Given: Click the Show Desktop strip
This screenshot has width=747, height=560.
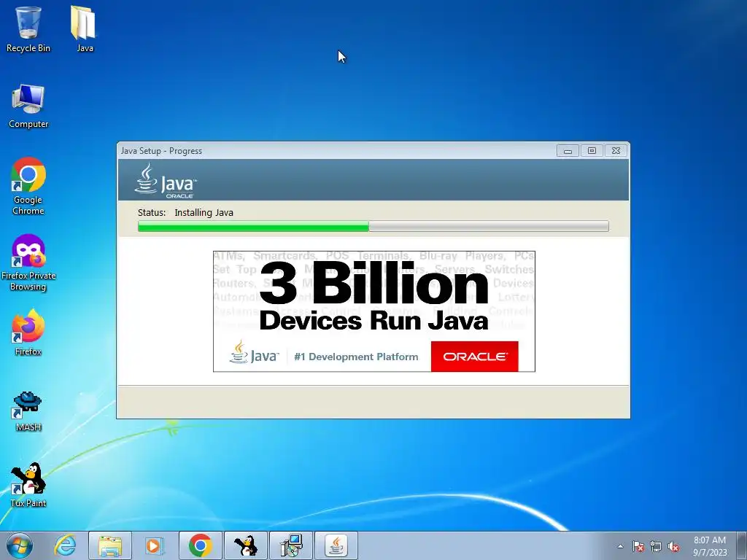Looking at the screenshot, I should click(741, 545).
